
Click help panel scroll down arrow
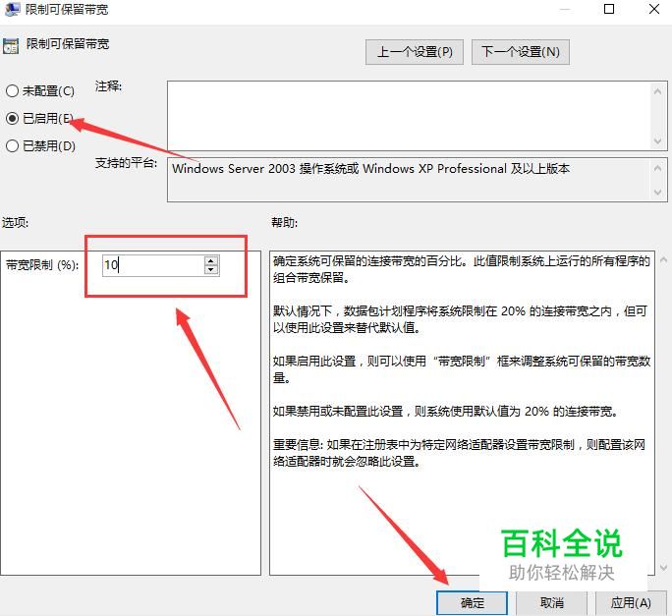664,568
